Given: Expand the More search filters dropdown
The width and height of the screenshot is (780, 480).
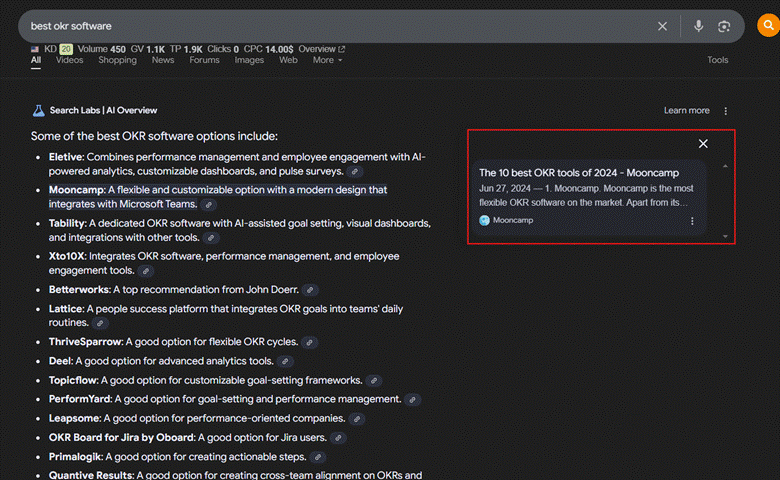Looking at the screenshot, I should 327,60.
